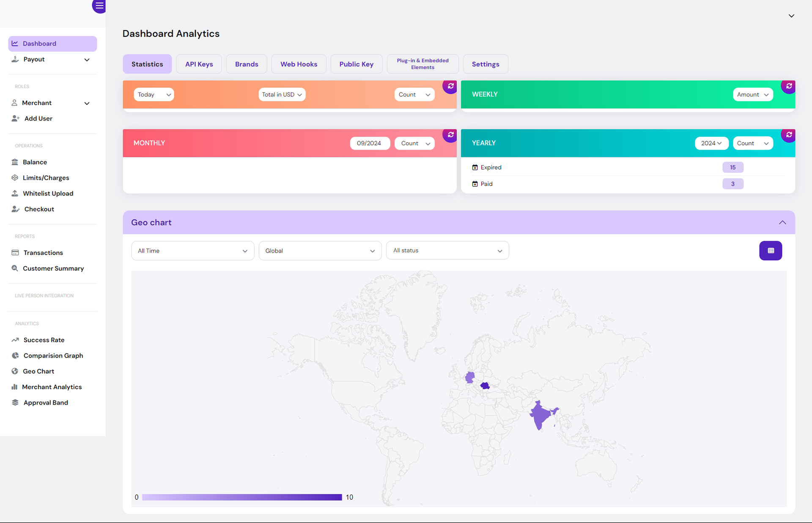Open Transactions report
The height and width of the screenshot is (523, 812).
(43, 253)
